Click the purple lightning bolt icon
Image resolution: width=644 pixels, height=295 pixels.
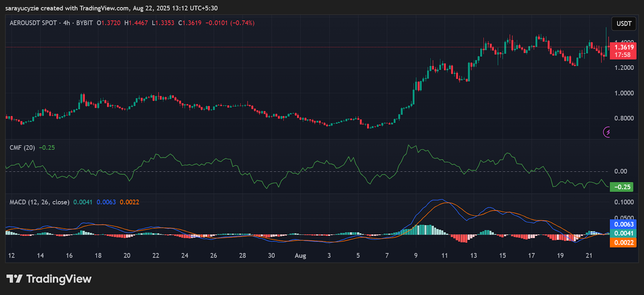(x=607, y=132)
